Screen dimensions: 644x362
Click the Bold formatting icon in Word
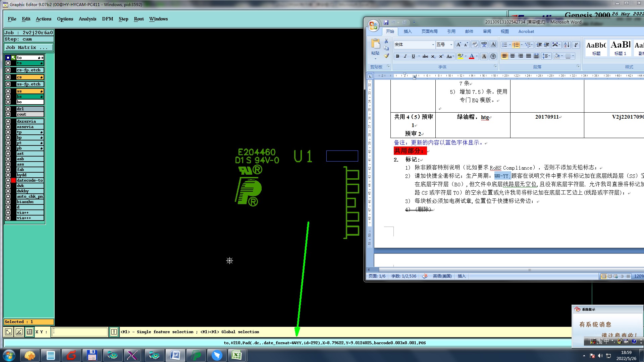point(397,56)
